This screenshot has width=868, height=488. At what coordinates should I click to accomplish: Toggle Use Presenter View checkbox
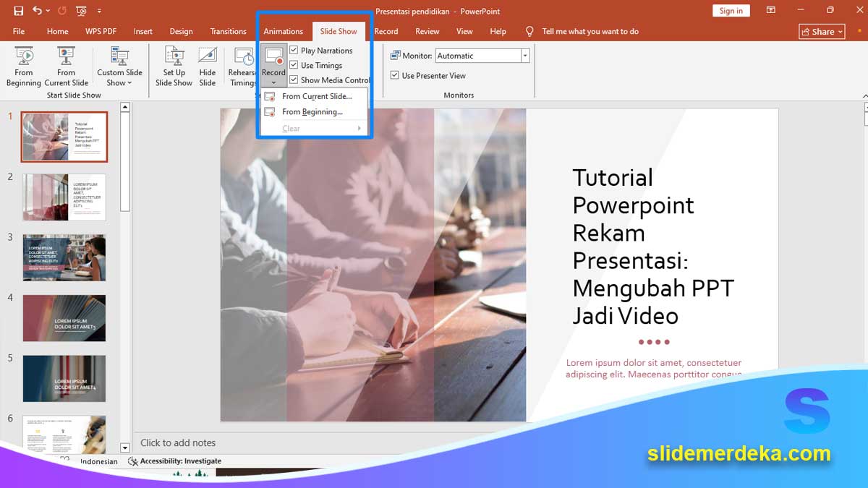click(395, 75)
